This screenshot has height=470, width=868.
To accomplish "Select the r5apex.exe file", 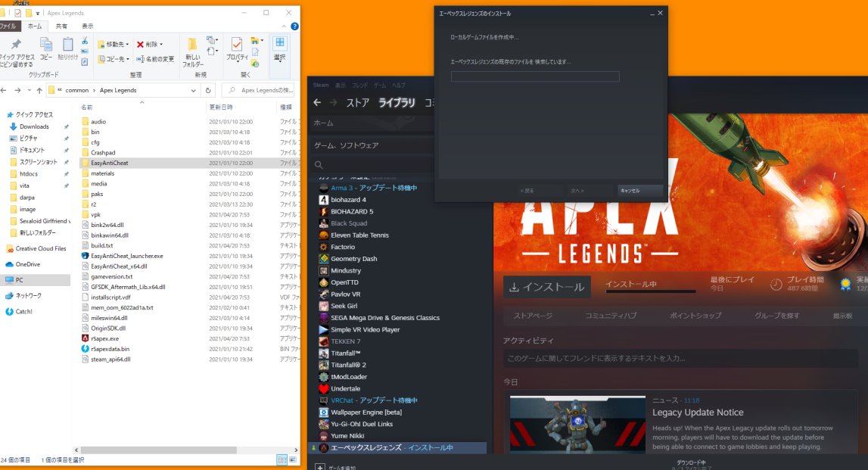I will tap(104, 338).
